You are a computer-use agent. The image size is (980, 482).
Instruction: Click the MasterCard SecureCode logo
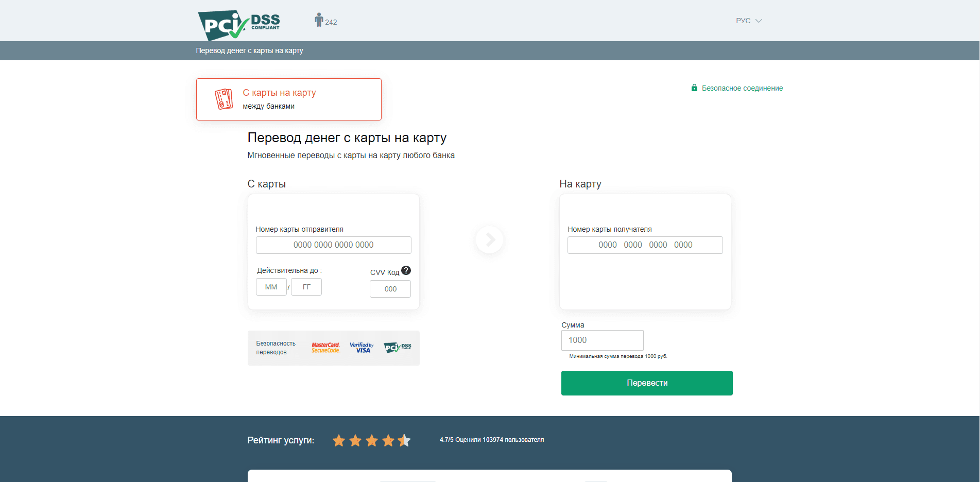(325, 348)
